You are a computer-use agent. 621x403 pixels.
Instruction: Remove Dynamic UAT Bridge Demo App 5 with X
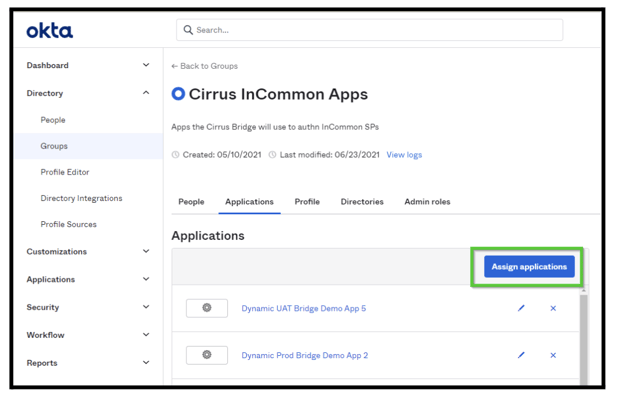553,308
